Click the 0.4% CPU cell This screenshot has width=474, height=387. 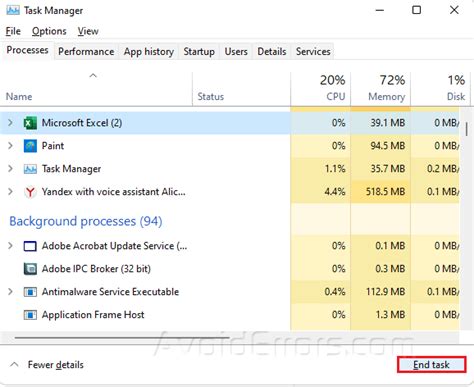(x=320, y=292)
